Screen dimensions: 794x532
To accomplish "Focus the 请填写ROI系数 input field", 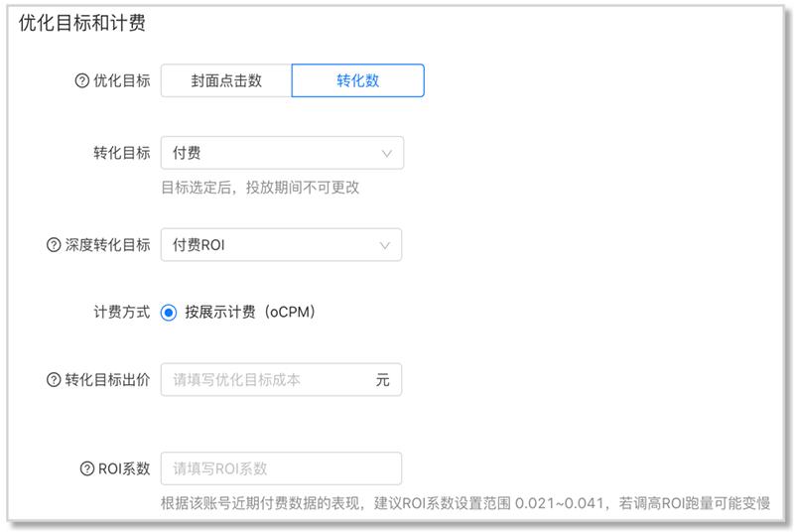I will pyautogui.click(x=281, y=468).
